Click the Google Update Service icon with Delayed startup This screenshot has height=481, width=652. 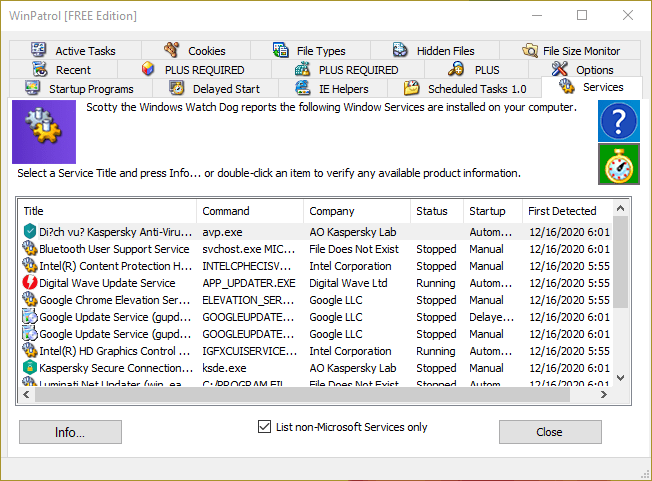pyautogui.click(x=30, y=316)
